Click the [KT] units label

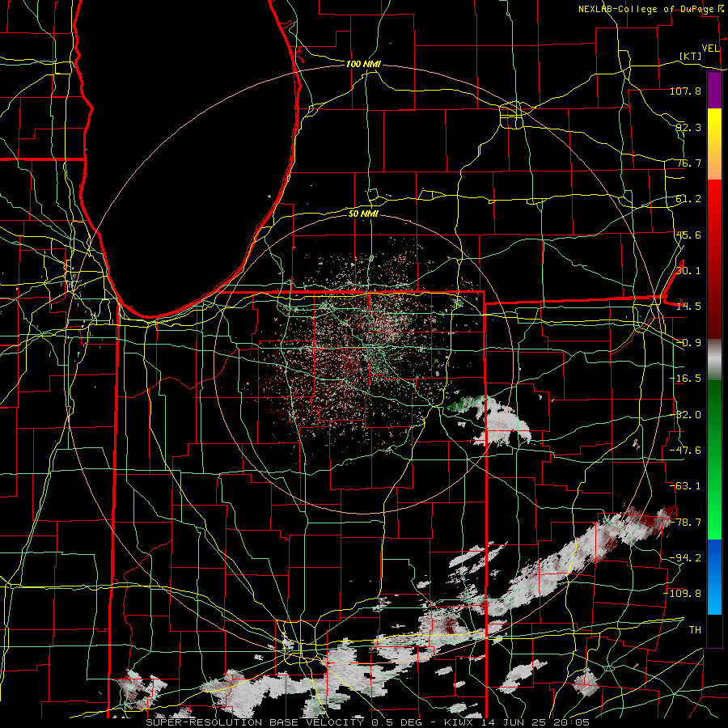point(691,56)
